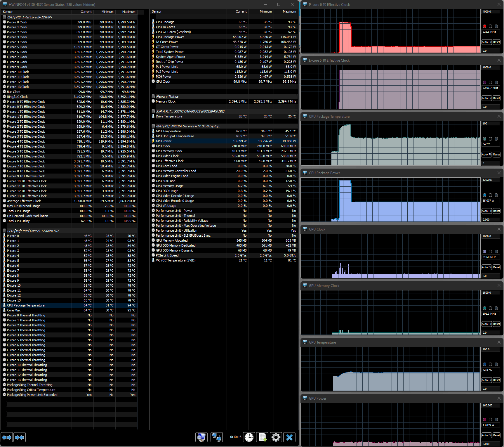This screenshot has height=447, width=504.
Task: Click the 160.000 maximum field in GPU Power graph
Action: [x=491, y=406]
